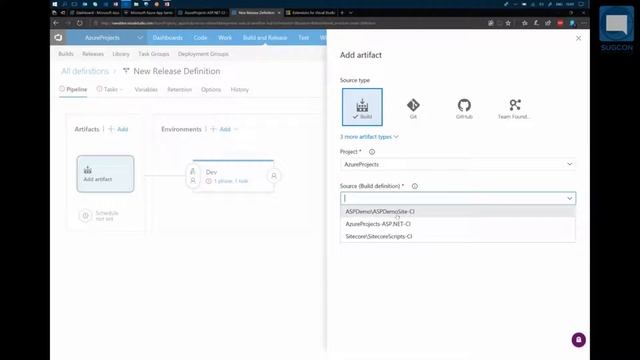Click the Visual Studio Team Services logo
This screenshot has height=360, width=640.
pos(58,38)
